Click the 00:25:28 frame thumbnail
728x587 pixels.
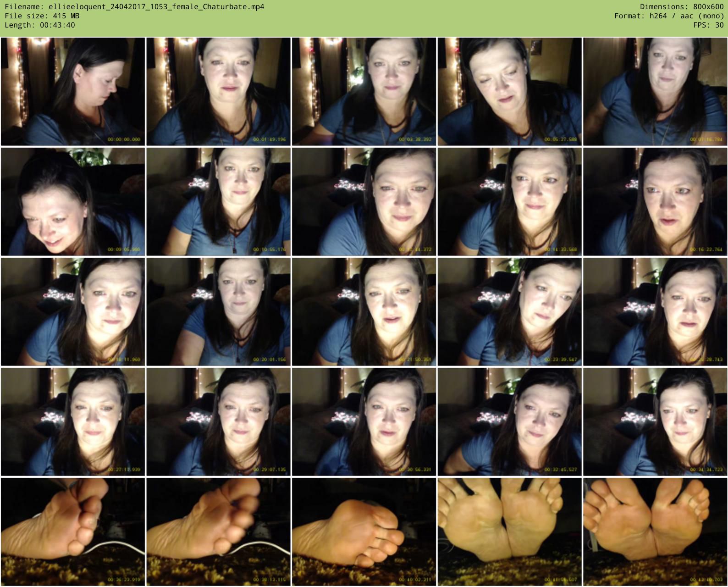[655, 312]
